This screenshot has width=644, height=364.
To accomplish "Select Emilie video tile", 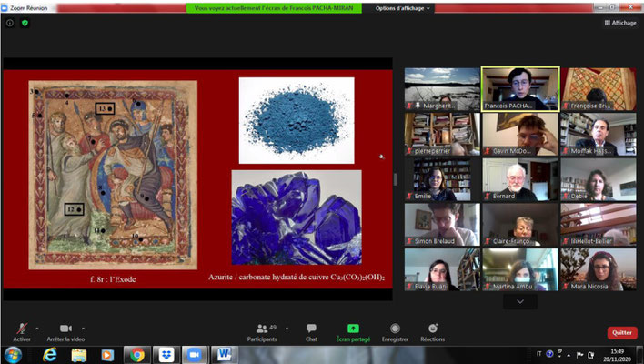I will coord(442,179).
